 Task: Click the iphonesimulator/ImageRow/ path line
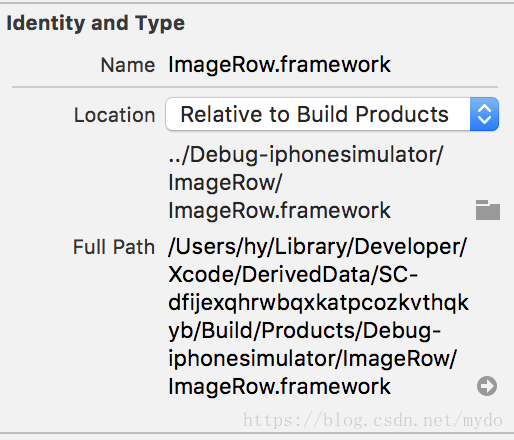[x=312, y=359]
